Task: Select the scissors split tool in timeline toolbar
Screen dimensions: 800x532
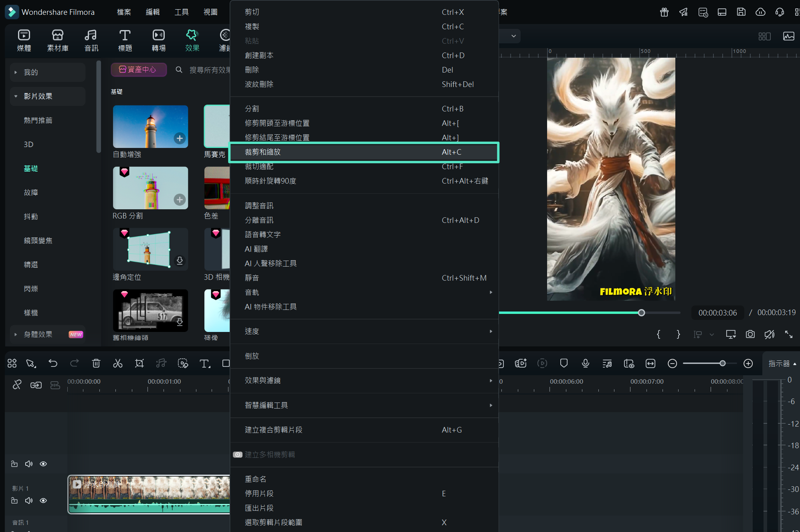Action: (117, 363)
